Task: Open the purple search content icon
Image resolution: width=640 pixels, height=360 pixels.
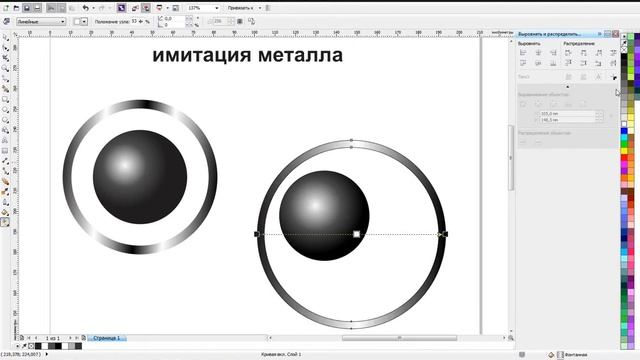Action: (121, 8)
